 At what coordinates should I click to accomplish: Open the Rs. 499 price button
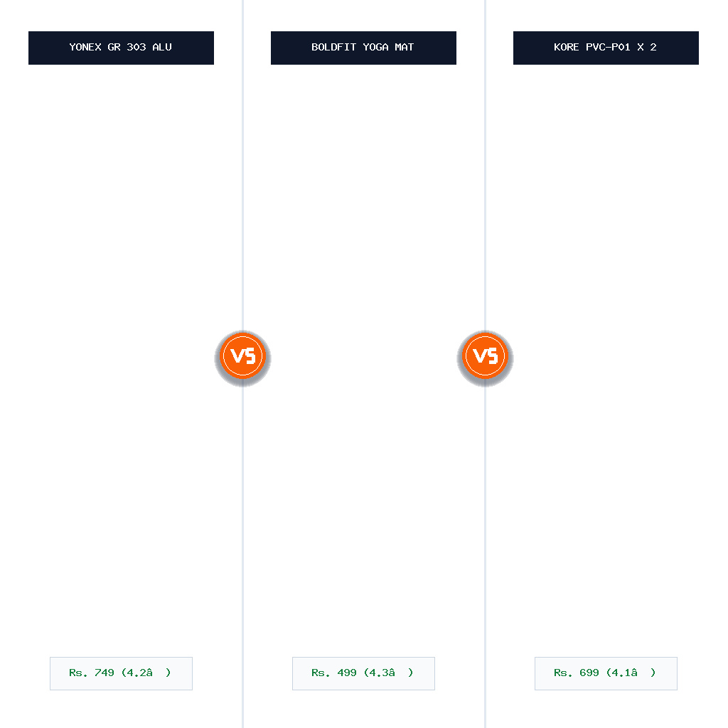point(363,673)
